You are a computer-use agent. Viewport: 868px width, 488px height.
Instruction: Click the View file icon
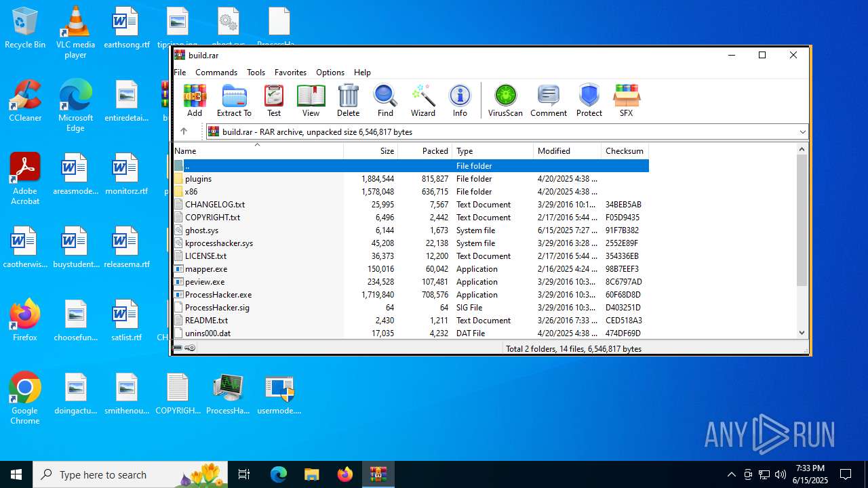[311, 100]
